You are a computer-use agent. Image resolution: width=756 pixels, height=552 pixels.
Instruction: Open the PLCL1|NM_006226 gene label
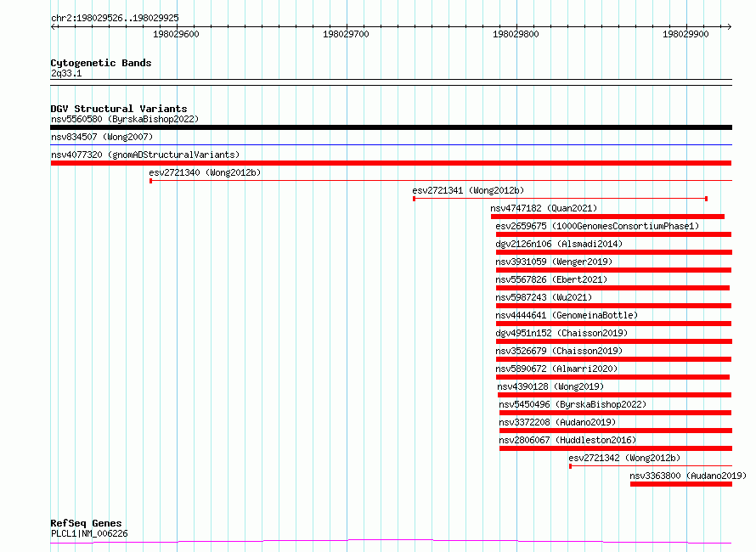coord(89,533)
